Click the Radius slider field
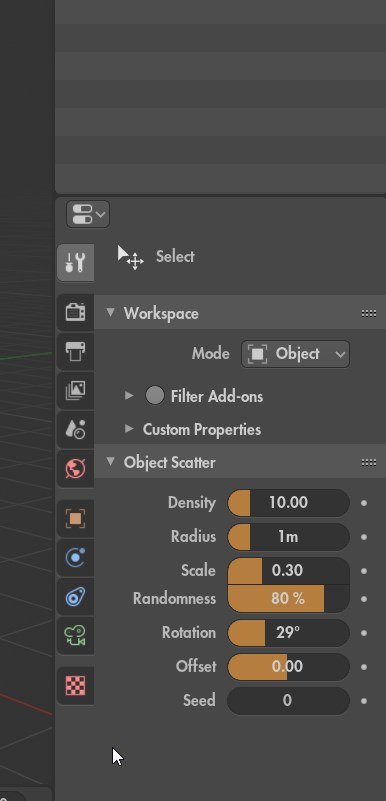The image size is (386, 801). [x=288, y=536]
